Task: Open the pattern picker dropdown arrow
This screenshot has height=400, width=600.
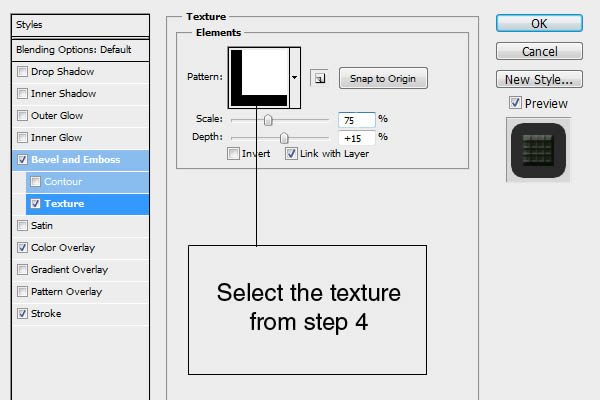Action: pos(295,76)
